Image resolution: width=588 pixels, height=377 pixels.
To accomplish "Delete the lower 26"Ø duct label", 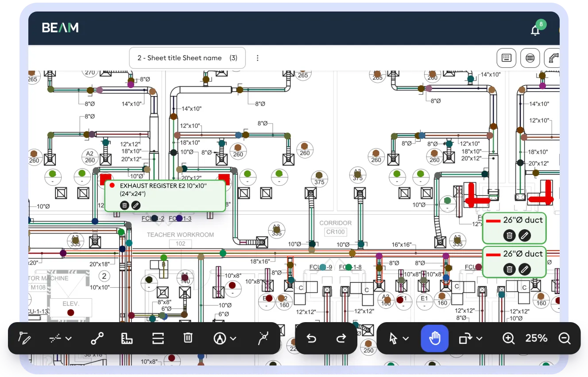I will point(510,269).
